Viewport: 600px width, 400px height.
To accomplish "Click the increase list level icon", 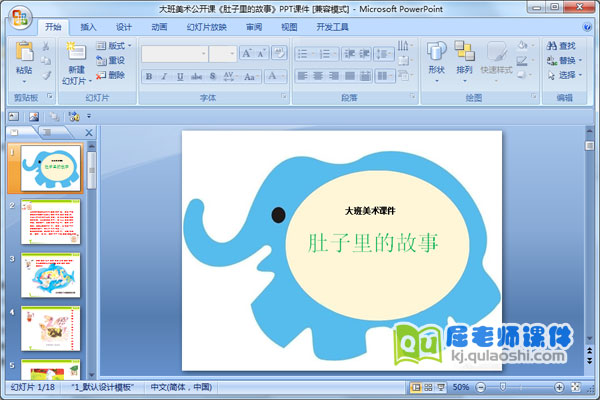I will (x=364, y=54).
